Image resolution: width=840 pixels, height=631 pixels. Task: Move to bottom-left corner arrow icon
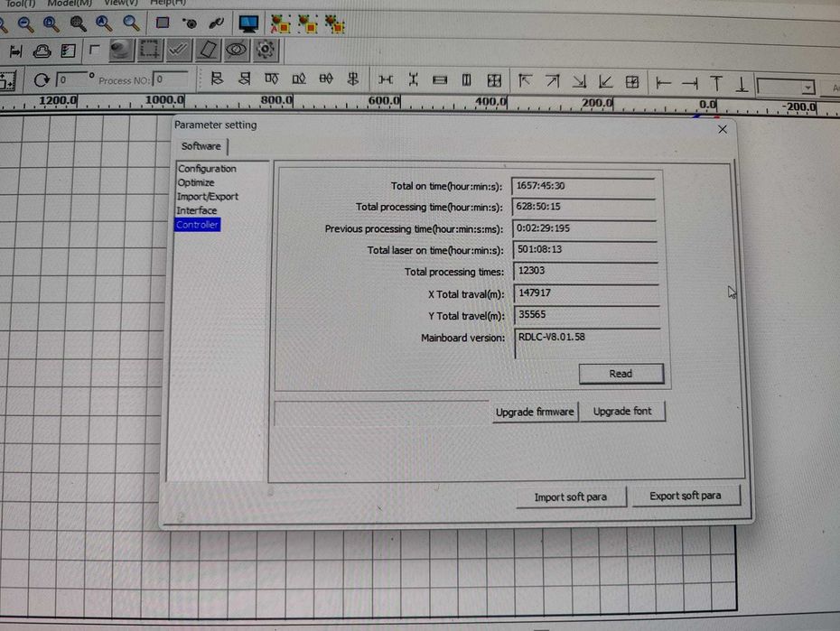tap(605, 81)
